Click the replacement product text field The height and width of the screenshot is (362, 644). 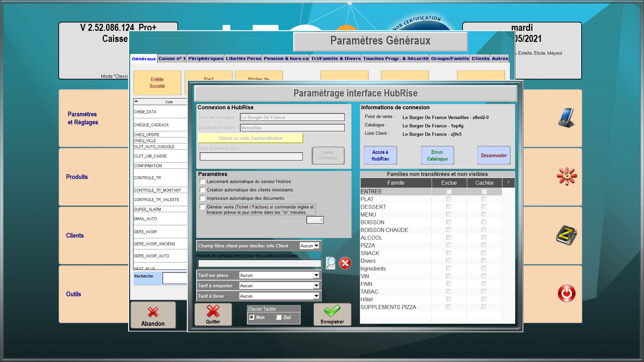click(x=260, y=263)
